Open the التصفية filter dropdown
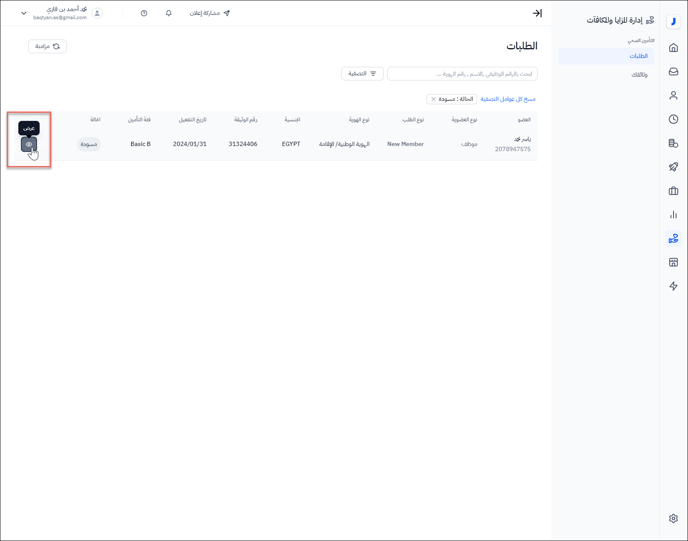The height and width of the screenshot is (541, 688). coord(362,74)
